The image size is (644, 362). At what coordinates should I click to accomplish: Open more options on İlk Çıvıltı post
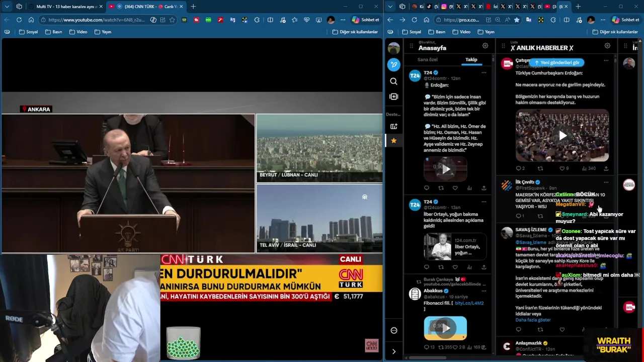(606, 182)
